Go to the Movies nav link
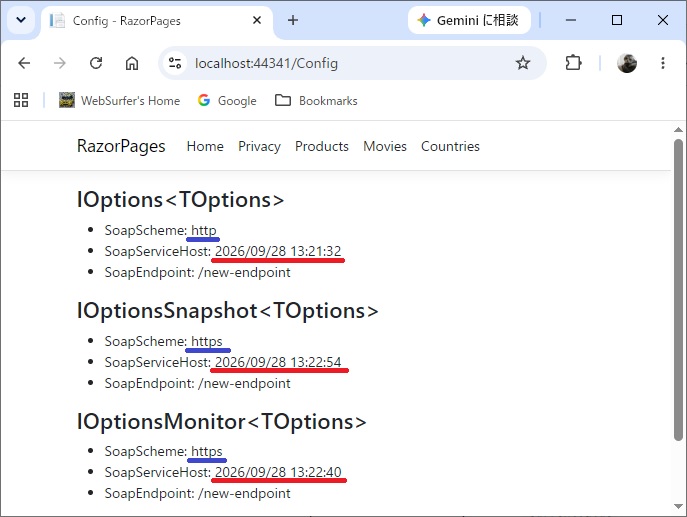Screen dimensions: 687x517 (385, 146)
